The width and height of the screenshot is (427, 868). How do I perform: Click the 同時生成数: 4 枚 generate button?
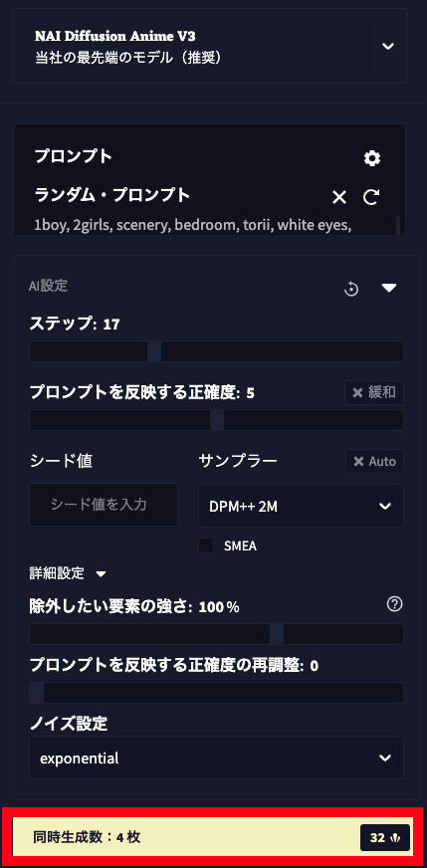point(213,837)
